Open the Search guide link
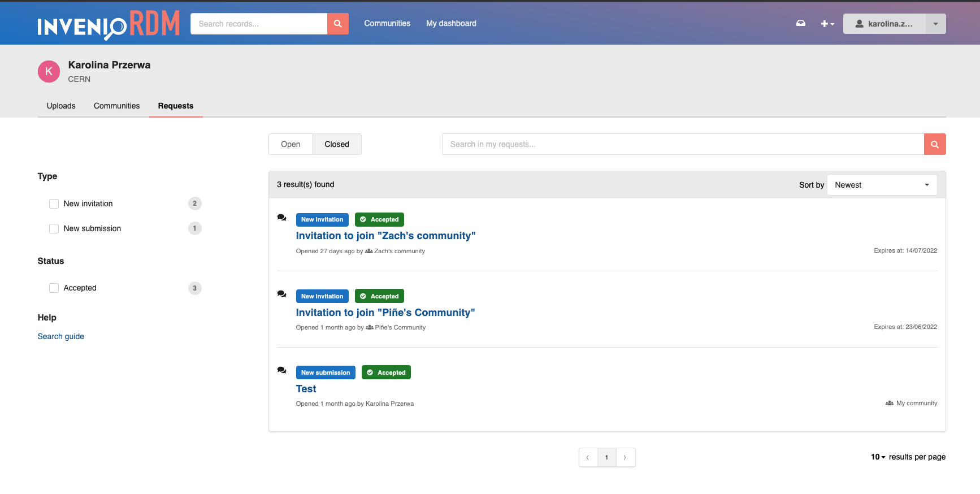The height and width of the screenshot is (494, 980). click(60, 336)
